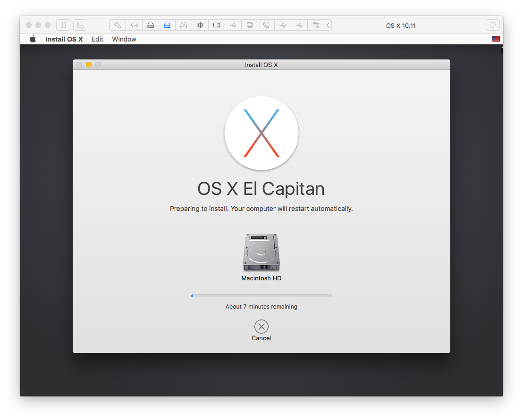
Task: Click the black hard disk toolbar icon
Action: 151,25
